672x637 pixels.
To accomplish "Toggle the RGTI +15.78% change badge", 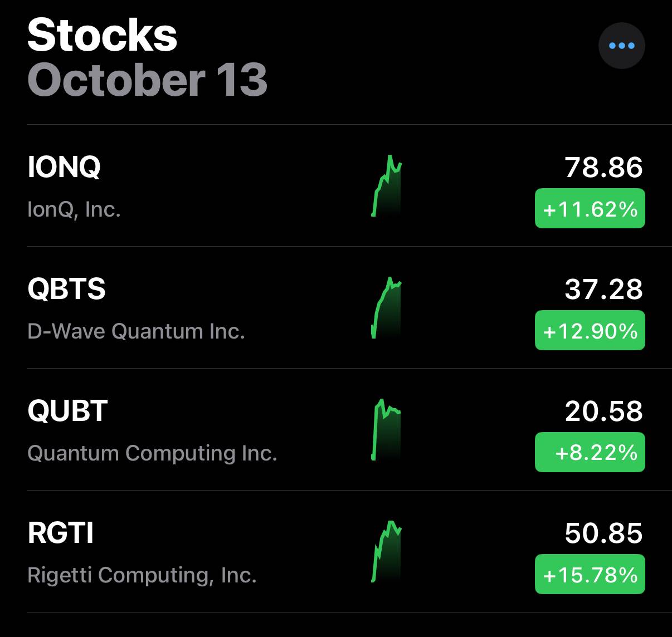I will coord(590,574).
